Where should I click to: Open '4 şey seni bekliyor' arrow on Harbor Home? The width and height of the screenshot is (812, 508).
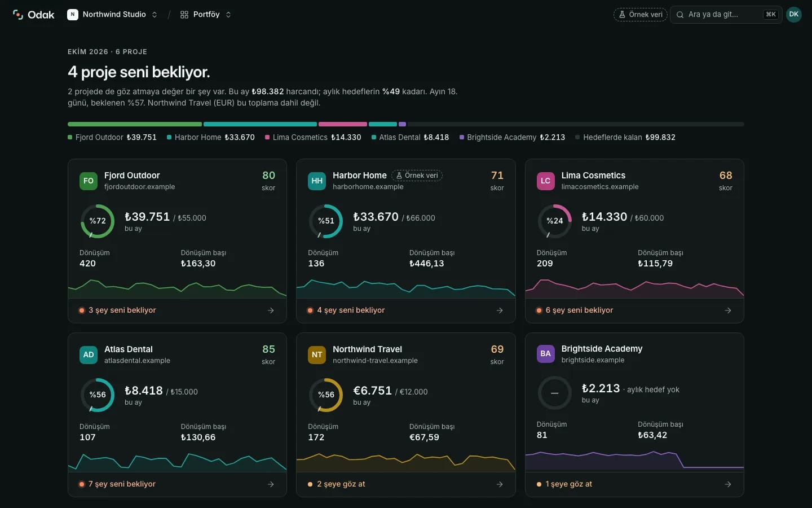click(500, 310)
